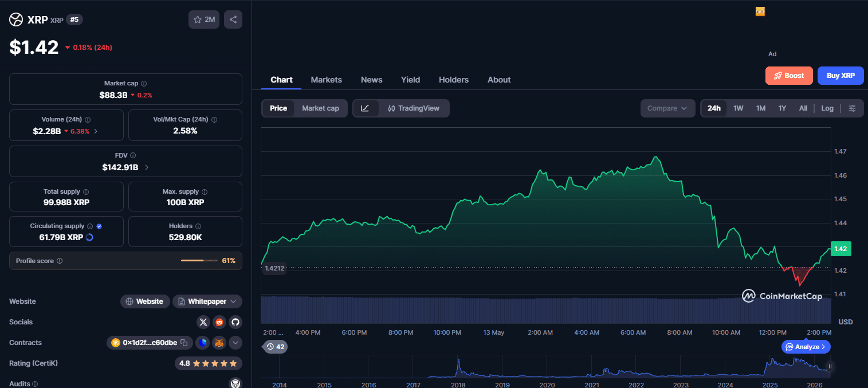The width and height of the screenshot is (868, 388).
Task: Open the About tab
Action: click(x=499, y=80)
